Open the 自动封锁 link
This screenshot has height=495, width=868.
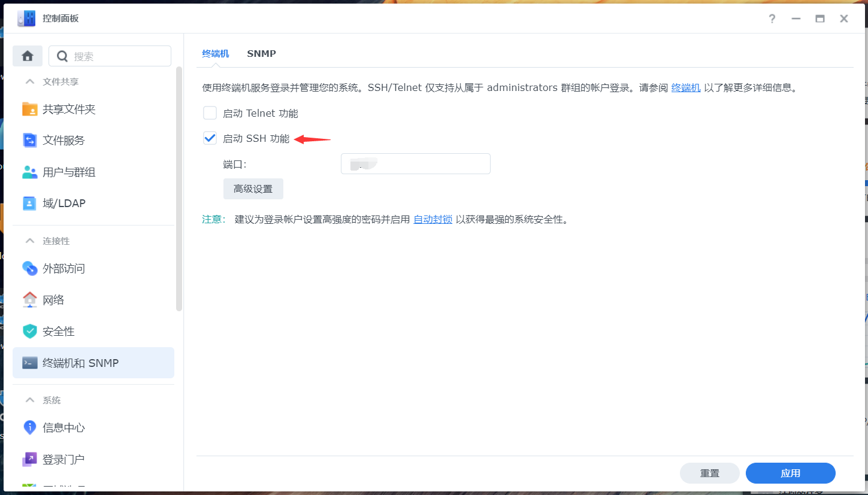point(433,219)
